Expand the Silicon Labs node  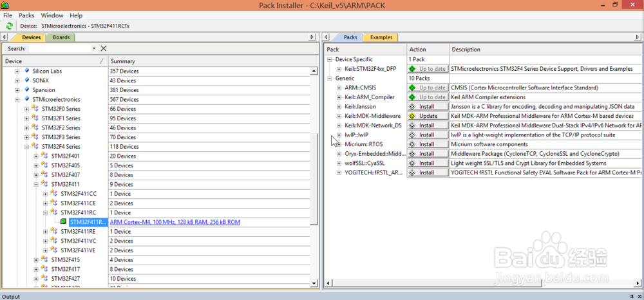17,71
